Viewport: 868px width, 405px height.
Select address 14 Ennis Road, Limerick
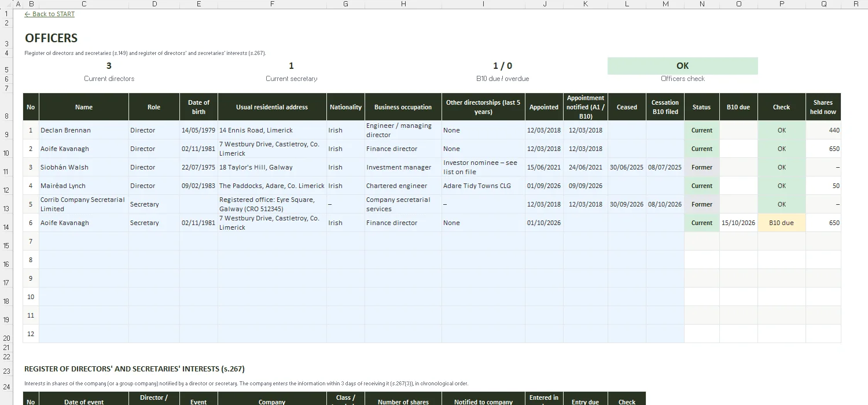[272, 130]
